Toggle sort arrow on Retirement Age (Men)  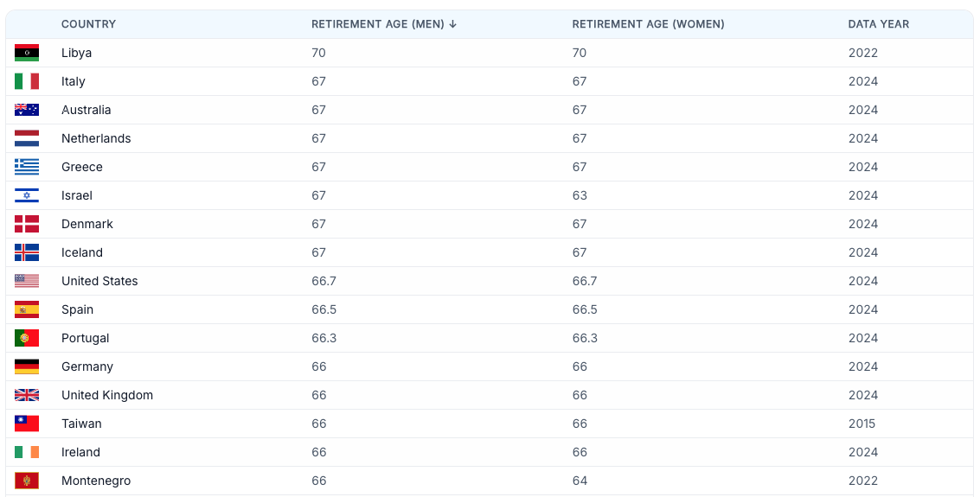[x=453, y=24]
